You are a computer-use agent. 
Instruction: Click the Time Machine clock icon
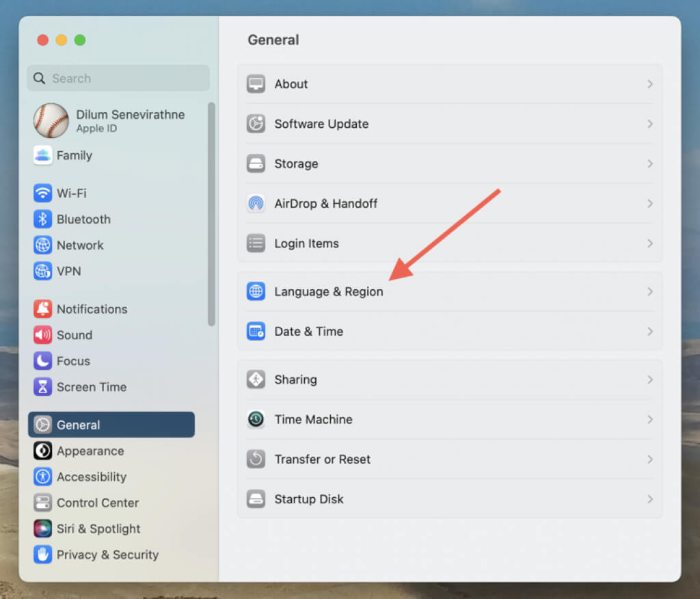tap(256, 419)
